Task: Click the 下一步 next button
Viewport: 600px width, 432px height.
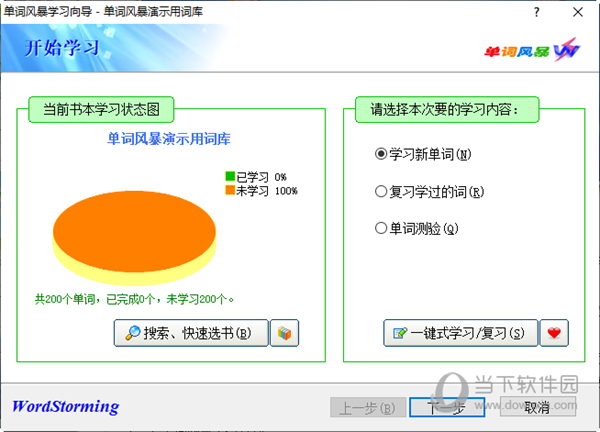Action: (447, 408)
